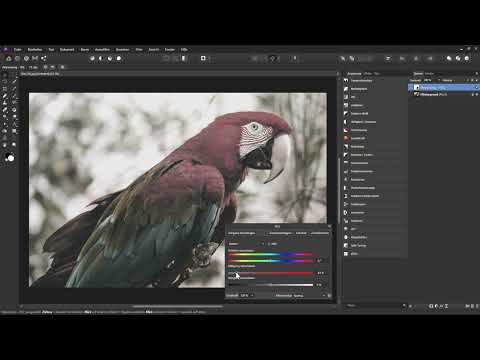
Task: Click the hue shift slider in HSL dialog
Action: coord(271,261)
